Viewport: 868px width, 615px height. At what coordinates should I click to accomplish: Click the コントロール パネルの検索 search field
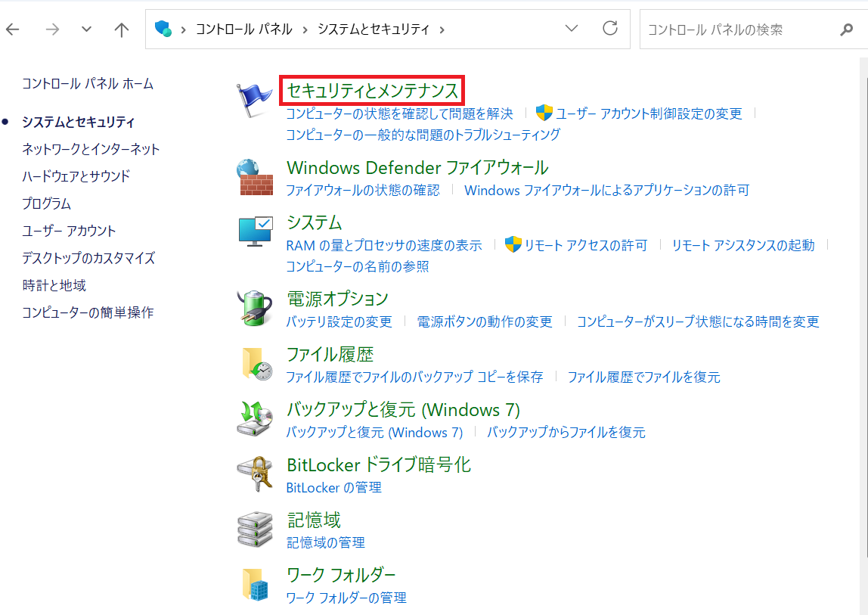coord(737,30)
